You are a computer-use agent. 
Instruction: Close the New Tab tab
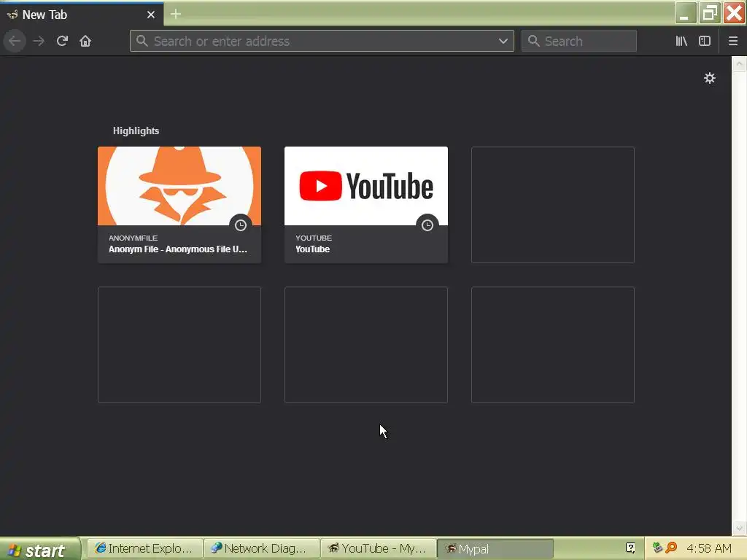[151, 15]
